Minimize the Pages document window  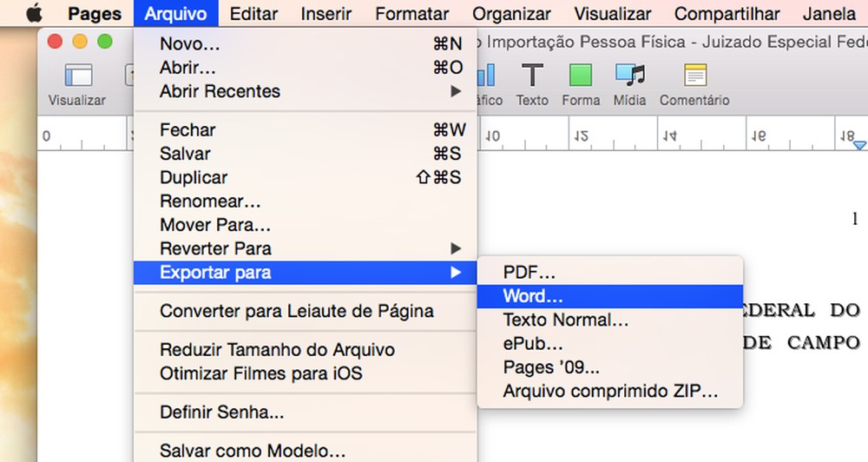point(80,42)
